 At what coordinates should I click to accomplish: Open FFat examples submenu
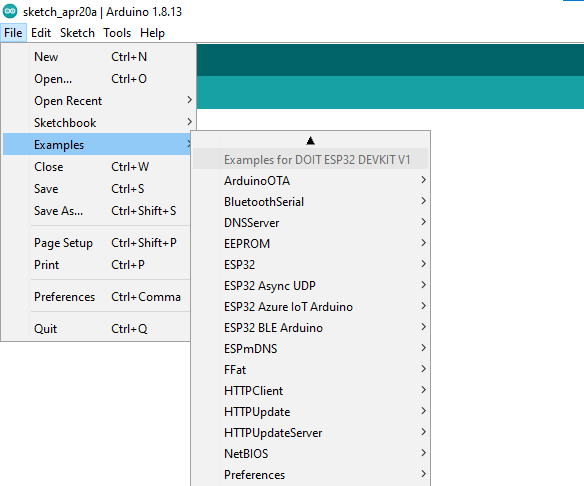click(x=311, y=369)
